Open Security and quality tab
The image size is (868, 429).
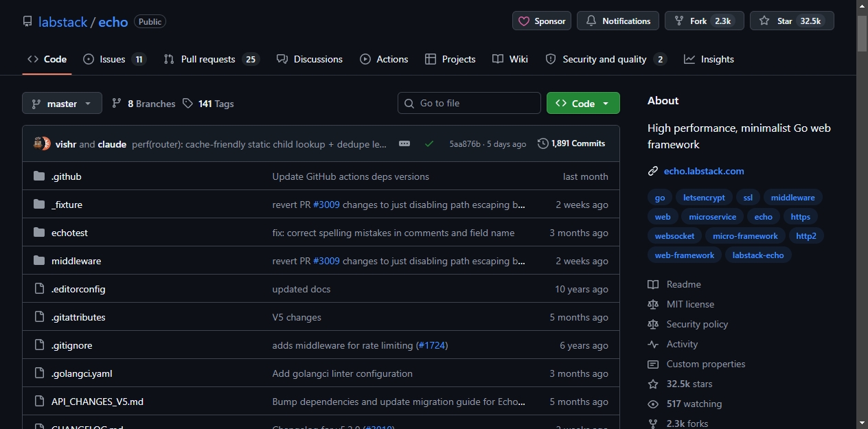[x=606, y=59]
